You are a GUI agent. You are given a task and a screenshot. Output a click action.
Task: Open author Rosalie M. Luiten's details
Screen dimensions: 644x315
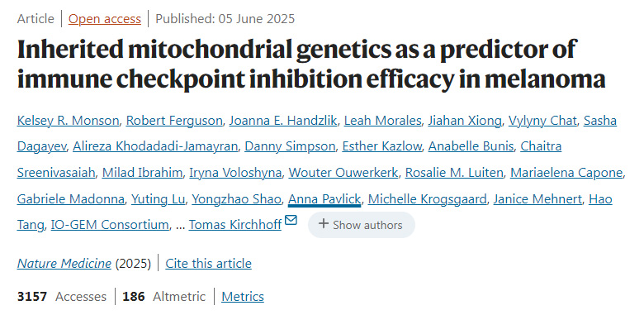(x=454, y=173)
